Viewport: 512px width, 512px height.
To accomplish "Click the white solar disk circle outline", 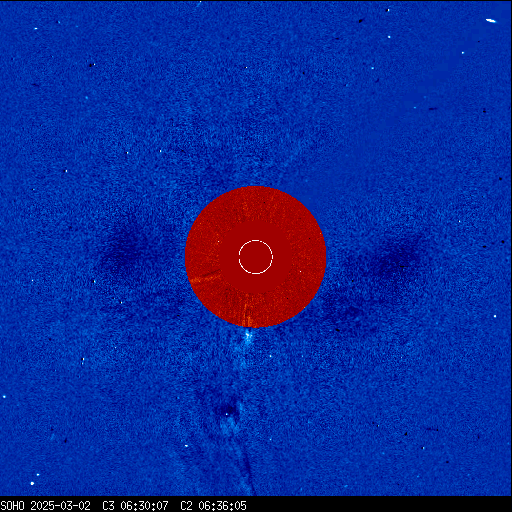I will coord(256,257).
